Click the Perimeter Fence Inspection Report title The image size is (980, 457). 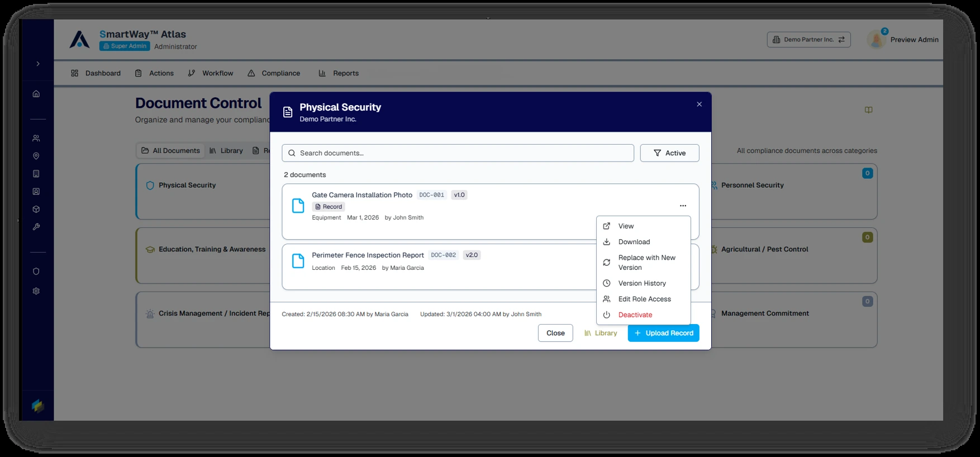(368, 255)
